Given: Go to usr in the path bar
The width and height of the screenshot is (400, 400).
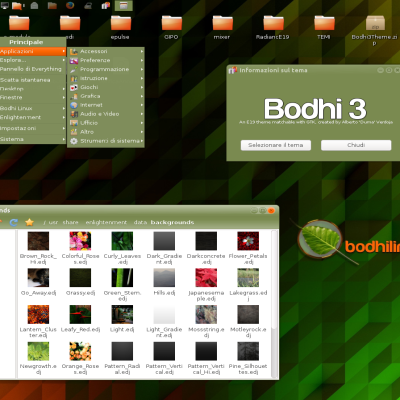Looking at the screenshot, I should coord(53,222).
